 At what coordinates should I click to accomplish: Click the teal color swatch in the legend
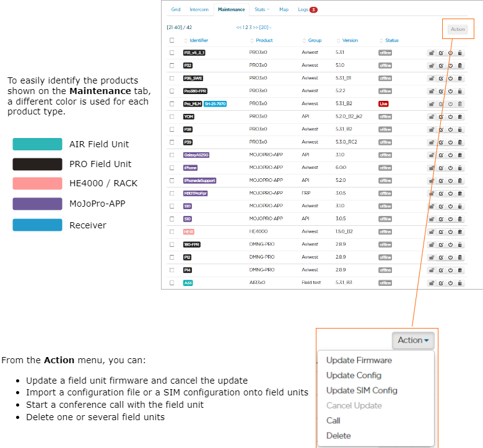click(37, 144)
